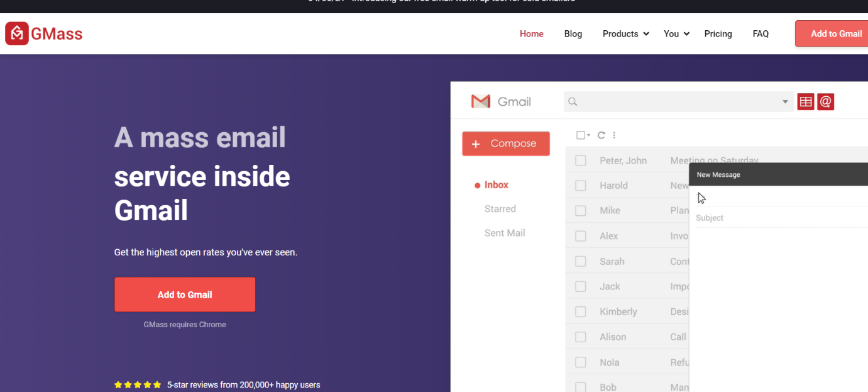This screenshot has height=392, width=868.
Task: Click the red spreadsheet icon in Gmail
Action: [805, 101]
